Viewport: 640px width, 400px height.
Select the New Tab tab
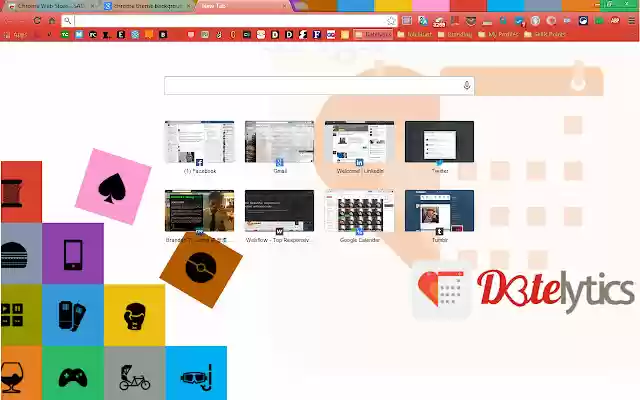coord(243,6)
